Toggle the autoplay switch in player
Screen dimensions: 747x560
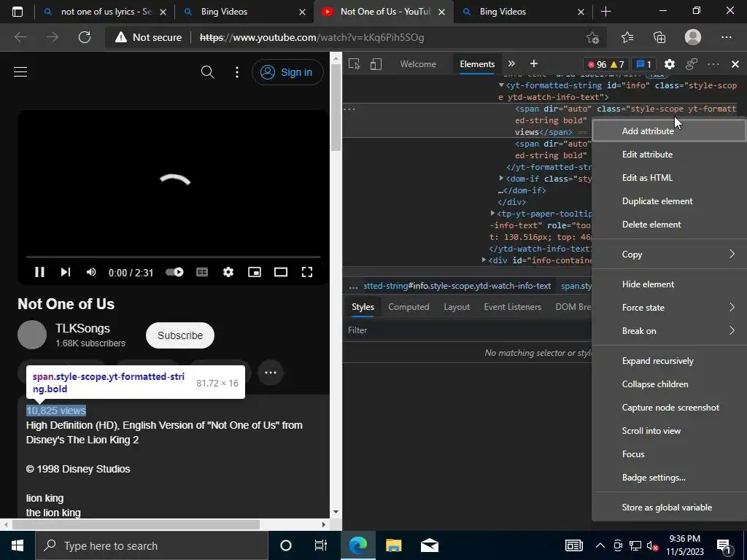174,272
